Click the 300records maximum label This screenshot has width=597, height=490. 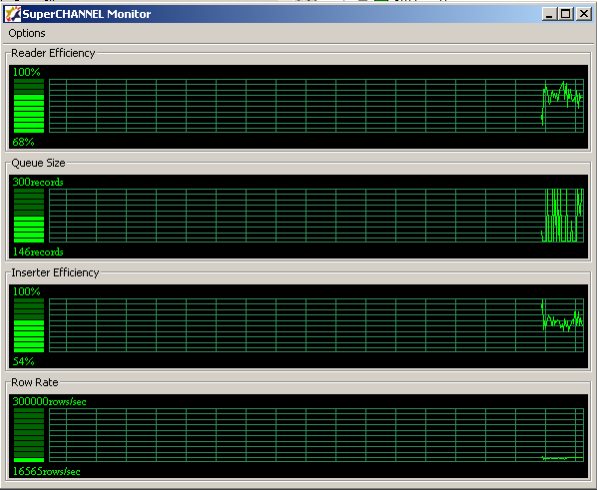pos(38,182)
